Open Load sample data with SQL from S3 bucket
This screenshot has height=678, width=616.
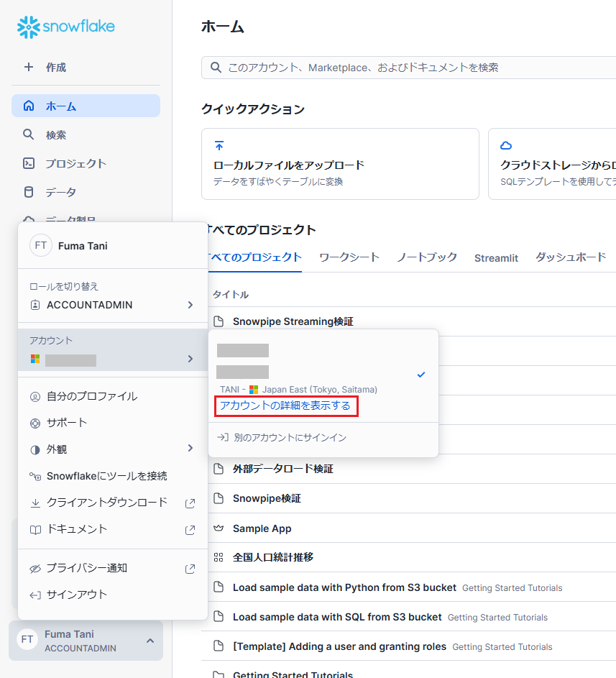[x=337, y=617]
